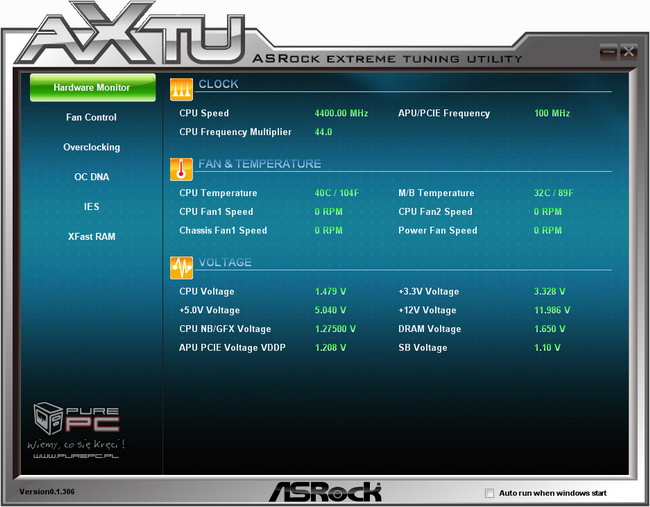
Task: Click DRAM Voltage value 1.650 V
Action: click(549, 329)
